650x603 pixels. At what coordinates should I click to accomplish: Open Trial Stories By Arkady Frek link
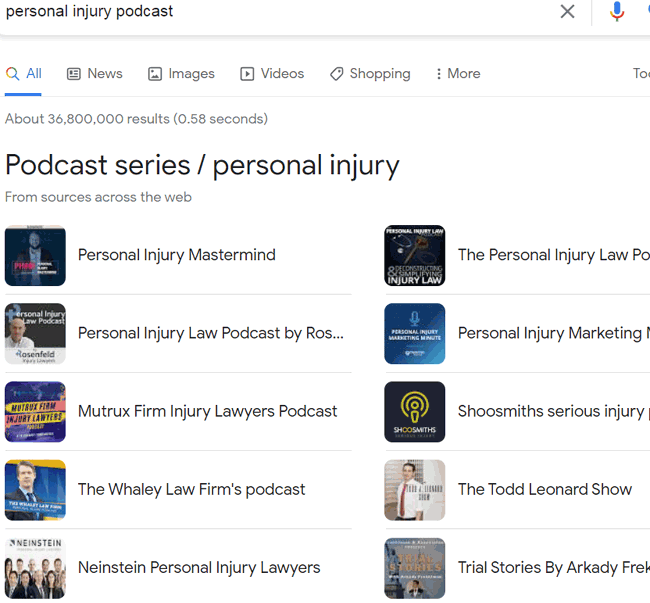pyautogui.click(x=554, y=567)
